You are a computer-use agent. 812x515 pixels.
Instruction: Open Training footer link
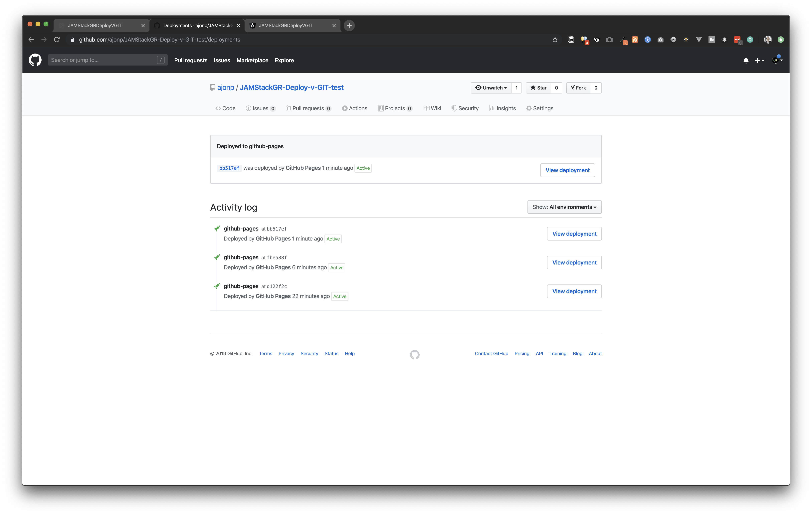pyautogui.click(x=558, y=353)
